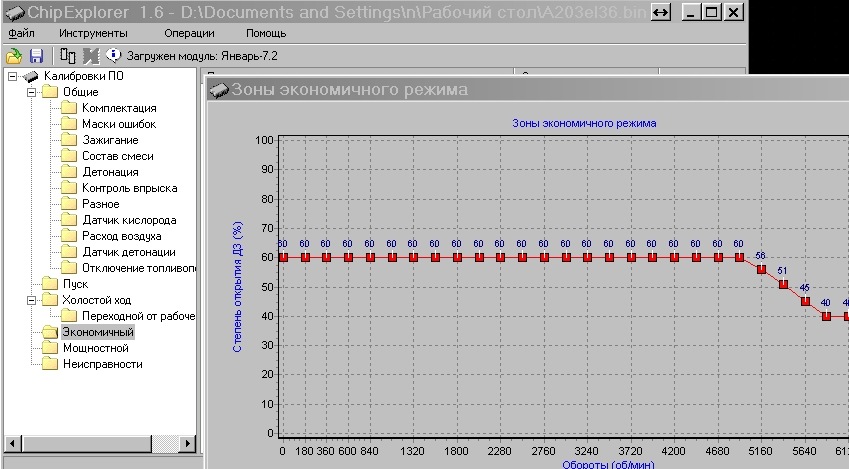849x469 pixels.
Task: Select the Зажигание folder icon
Action: click(69, 140)
